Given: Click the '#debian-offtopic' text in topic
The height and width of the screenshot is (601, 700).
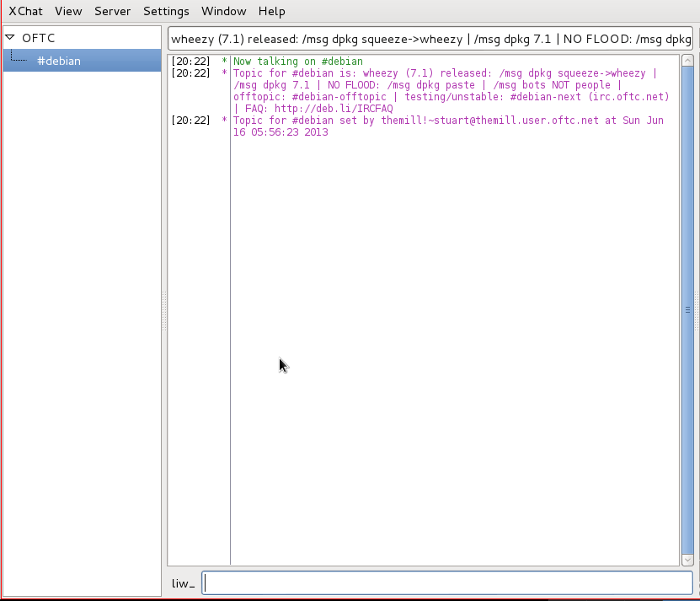Looking at the screenshot, I should (x=339, y=97).
